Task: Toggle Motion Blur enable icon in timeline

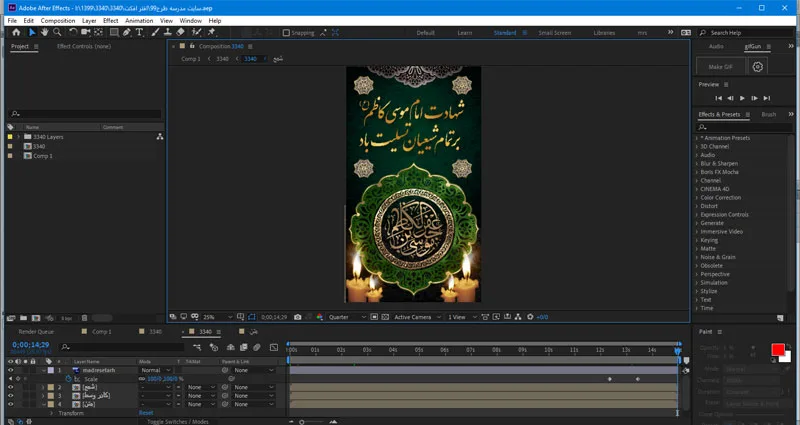Action: click(x=257, y=347)
